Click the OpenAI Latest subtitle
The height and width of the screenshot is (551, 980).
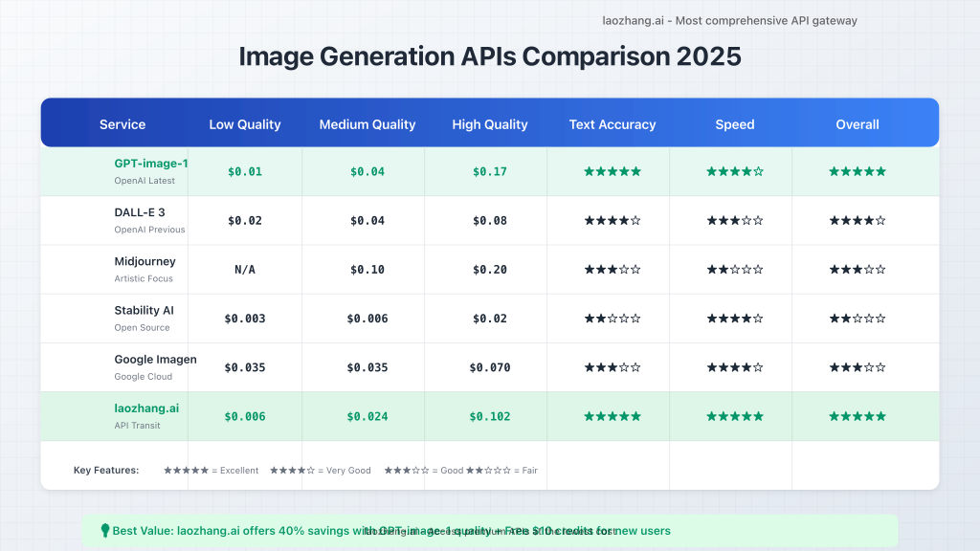click(x=145, y=181)
